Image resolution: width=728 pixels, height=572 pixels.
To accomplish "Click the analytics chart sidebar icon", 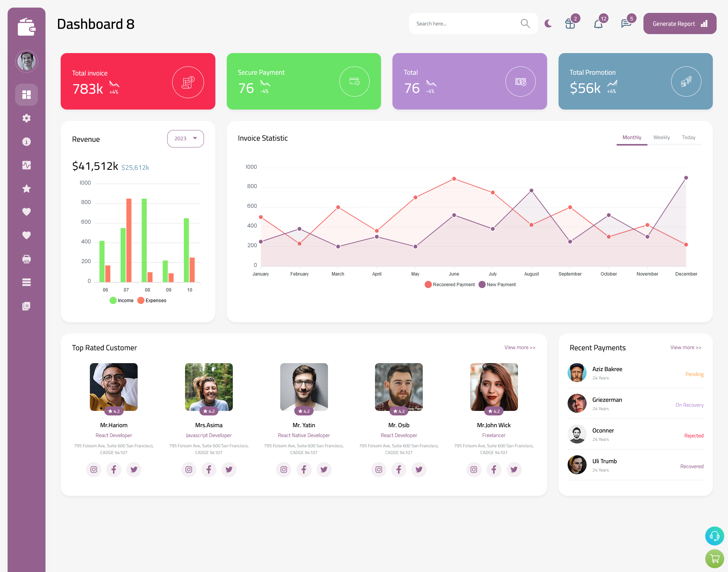I will pyautogui.click(x=26, y=165).
